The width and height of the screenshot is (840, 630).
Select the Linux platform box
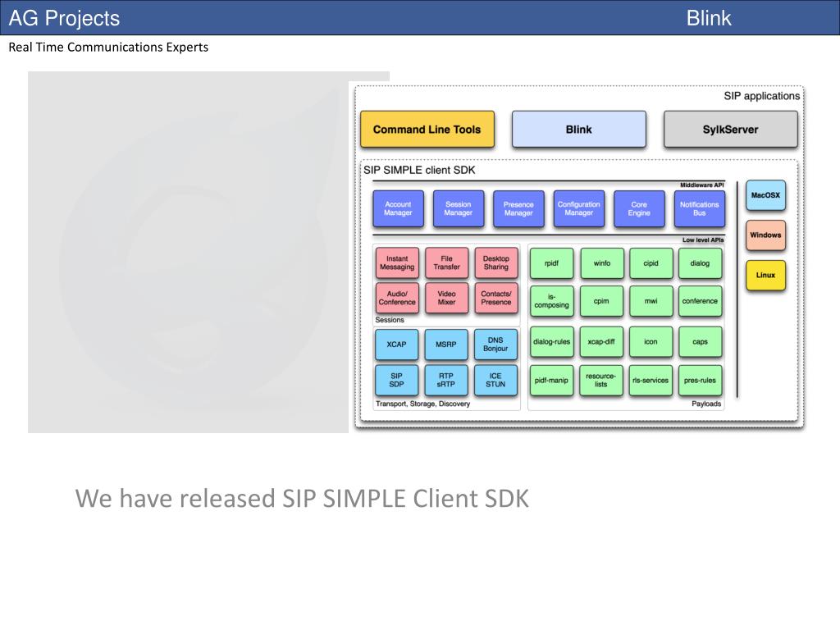click(765, 275)
